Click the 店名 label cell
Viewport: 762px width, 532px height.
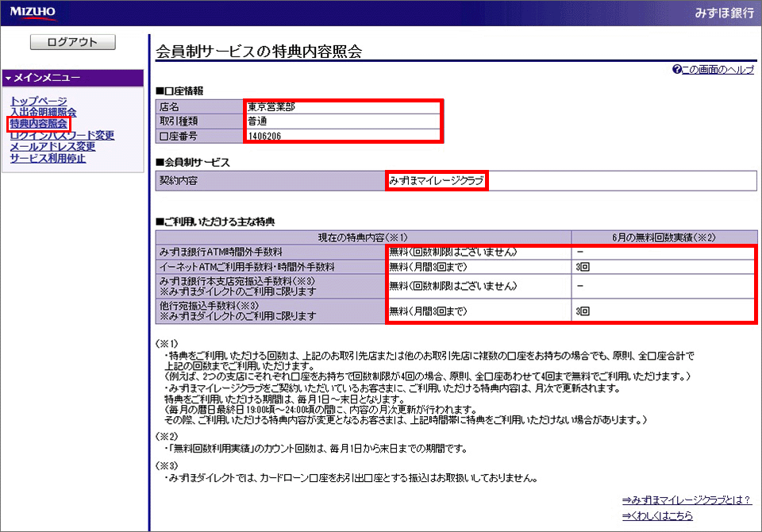coord(199,107)
